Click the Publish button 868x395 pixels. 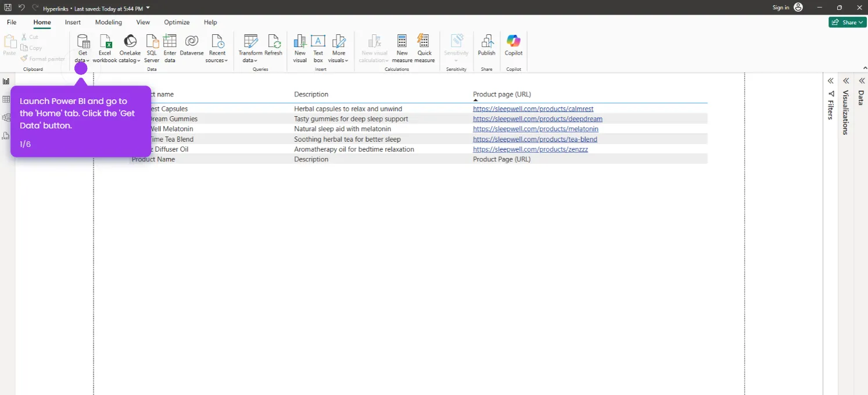point(487,45)
